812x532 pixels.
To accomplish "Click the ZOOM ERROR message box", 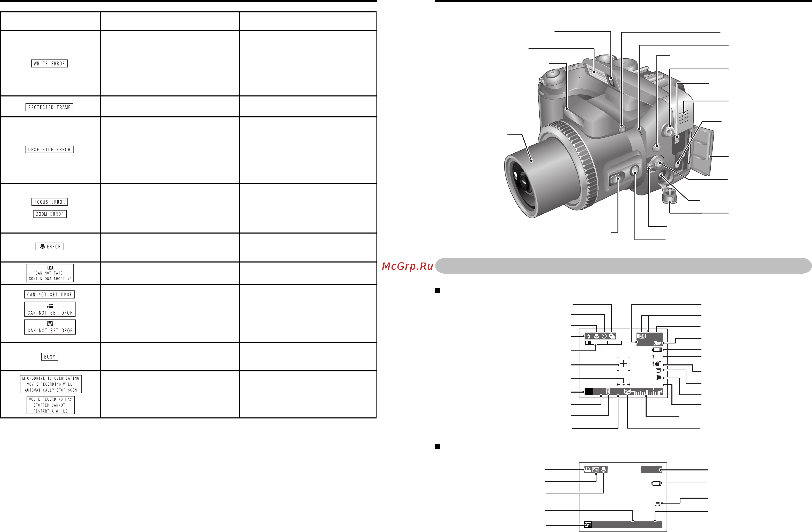I will [x=50, y=214].
